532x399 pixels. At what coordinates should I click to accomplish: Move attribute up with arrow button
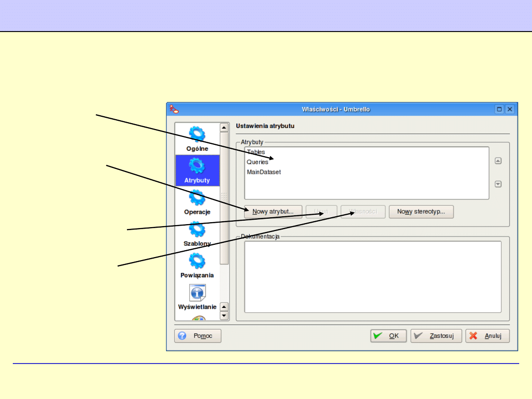click(498, 161)
